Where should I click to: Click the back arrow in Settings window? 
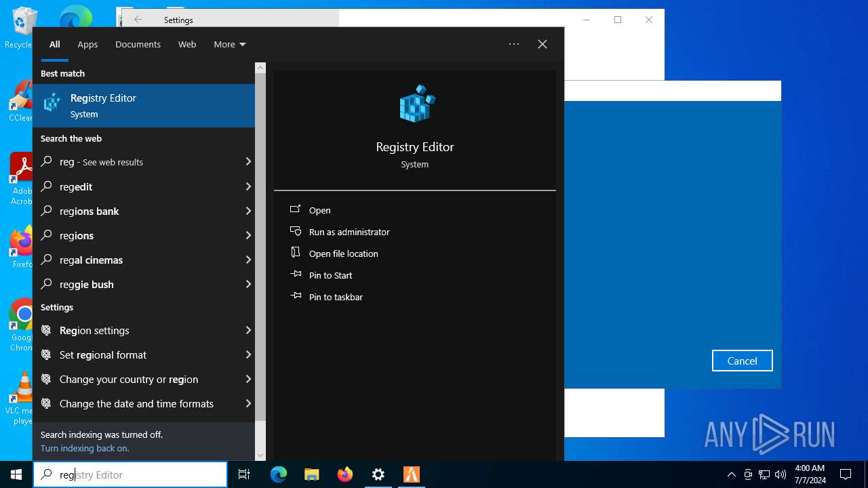point(138,20)
